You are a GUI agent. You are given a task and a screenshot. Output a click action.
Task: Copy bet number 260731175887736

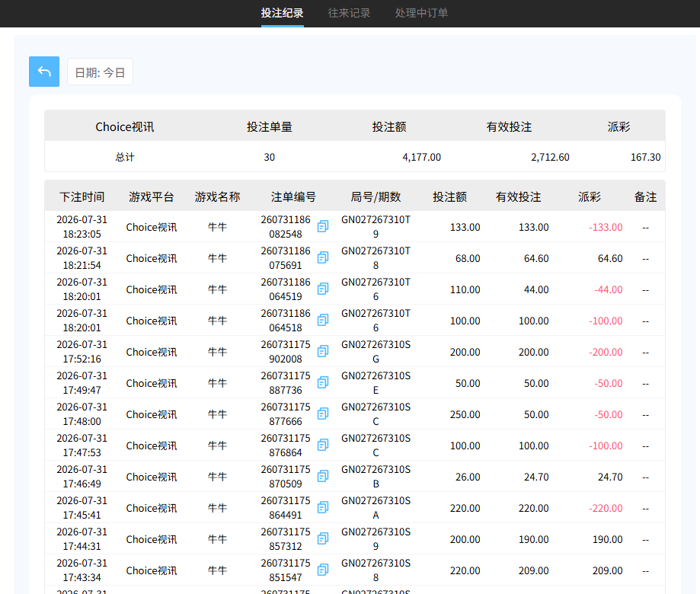pos(323,383)
